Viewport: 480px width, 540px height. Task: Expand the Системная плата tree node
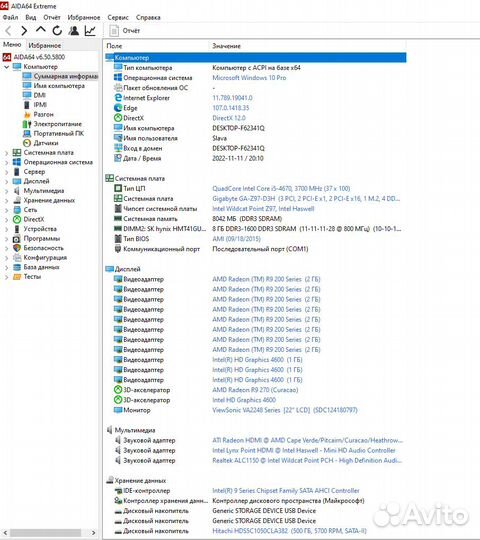pyautogui.click(x=7, y=153)
